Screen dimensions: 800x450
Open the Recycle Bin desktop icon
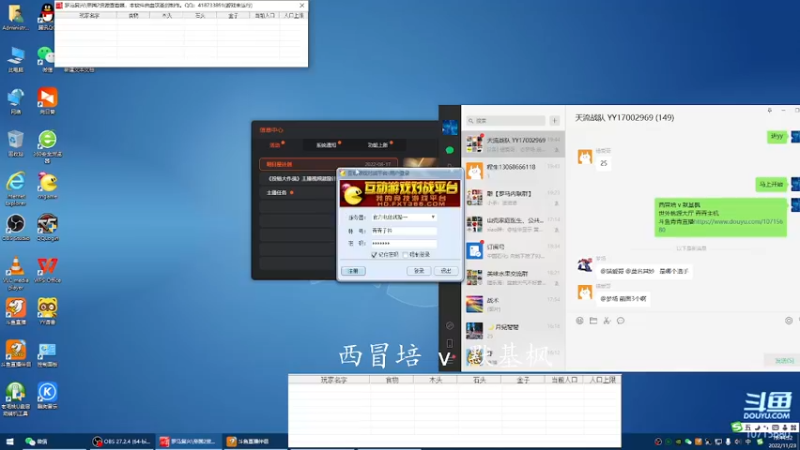pos(15,143)
